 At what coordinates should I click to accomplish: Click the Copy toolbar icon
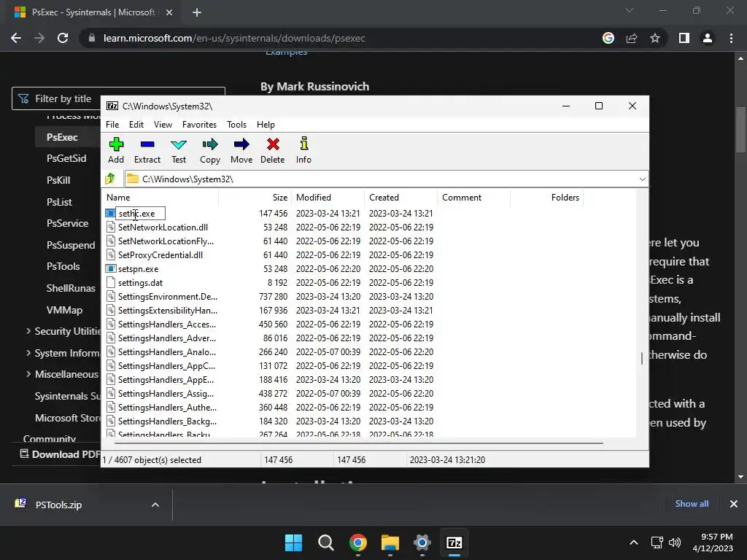pyautogui.click(x=210, y=144)
